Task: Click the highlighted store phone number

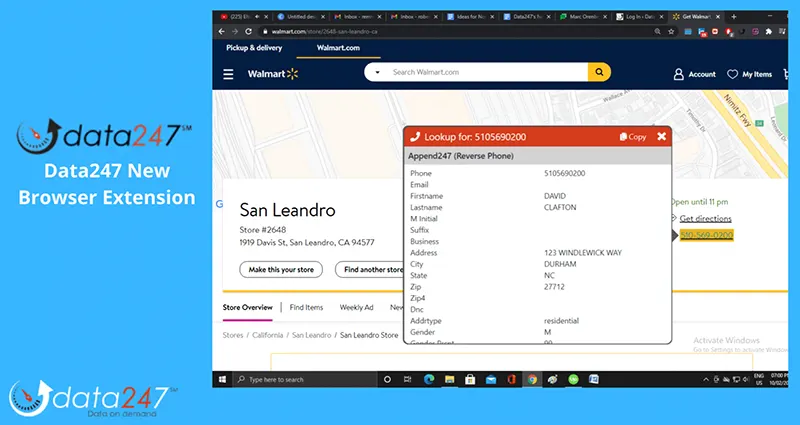Action: click(706, 235)
